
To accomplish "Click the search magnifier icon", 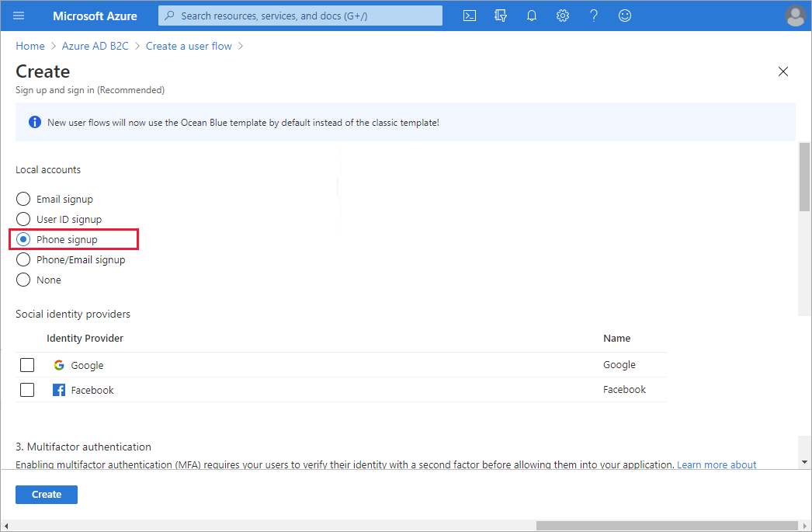I will pyautogui.click(x=169, y=16).
